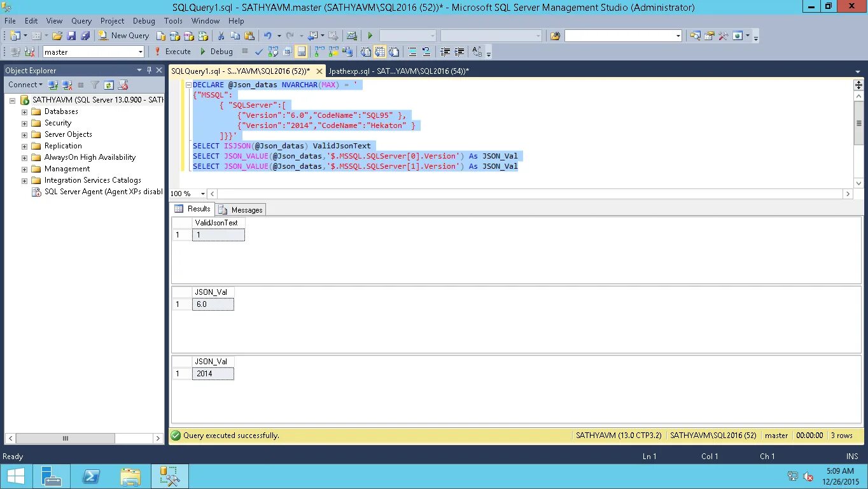This screenshot has width=868, height=489.
Task: Open the find combo box dropdown
Action: (x=678, y=36)
